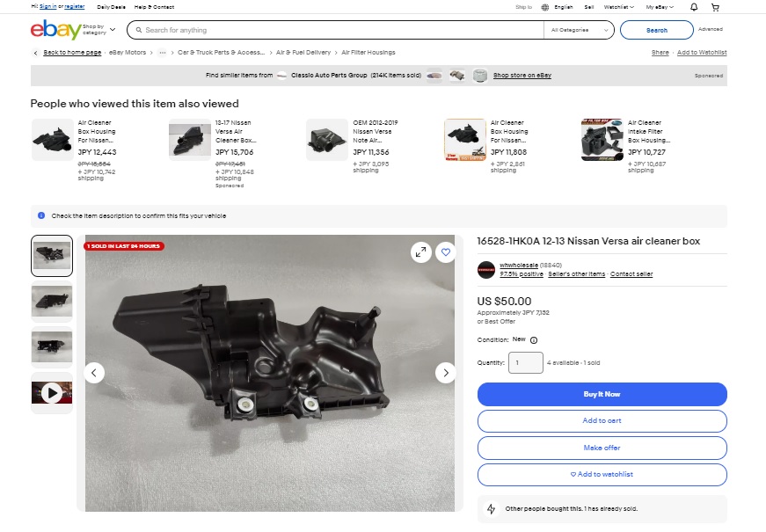Viewport: 766px width, 532px height.
Task: Open the globe language icon
Action: (x=545, y=7)
